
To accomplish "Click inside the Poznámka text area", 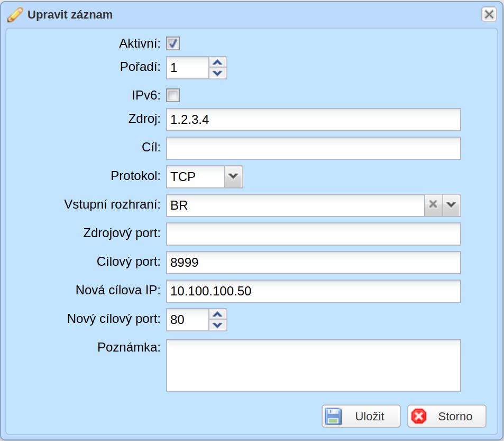I will coord(314,365).
